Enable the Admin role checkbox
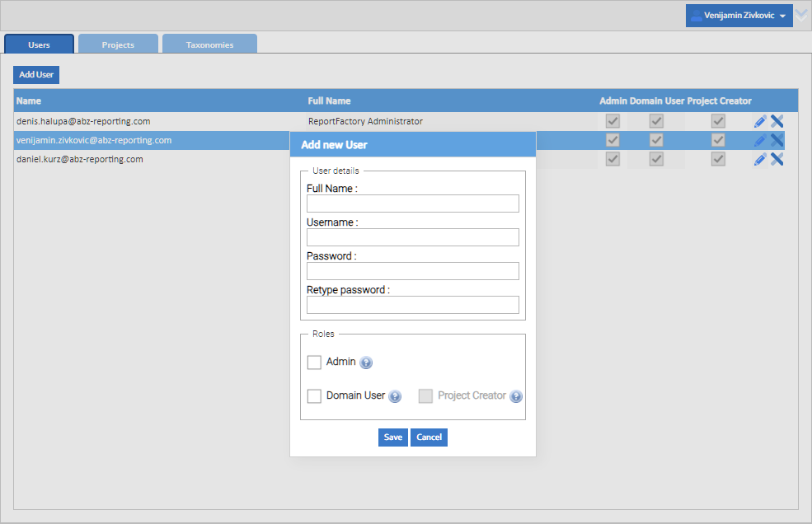 [x=314, y=363]
